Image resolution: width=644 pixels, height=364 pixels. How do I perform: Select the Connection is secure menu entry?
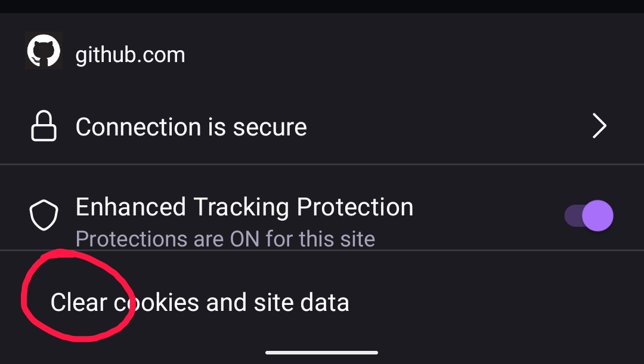click(191, 126)
